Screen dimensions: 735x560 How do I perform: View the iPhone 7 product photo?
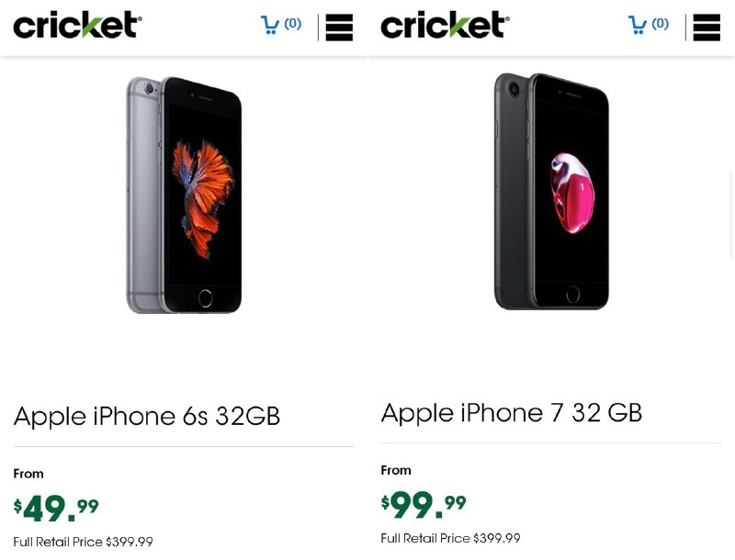coord(550,191)
